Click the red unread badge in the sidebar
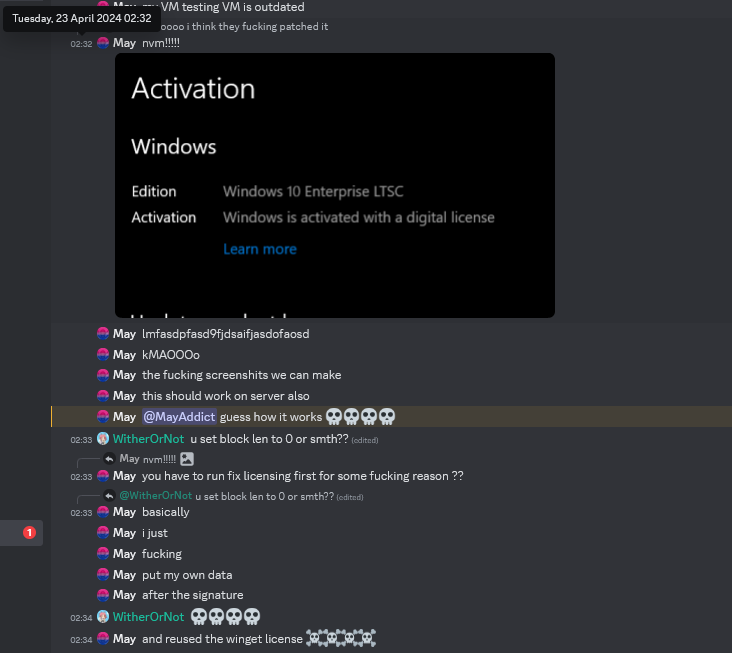732x653 pixels. 29,533
